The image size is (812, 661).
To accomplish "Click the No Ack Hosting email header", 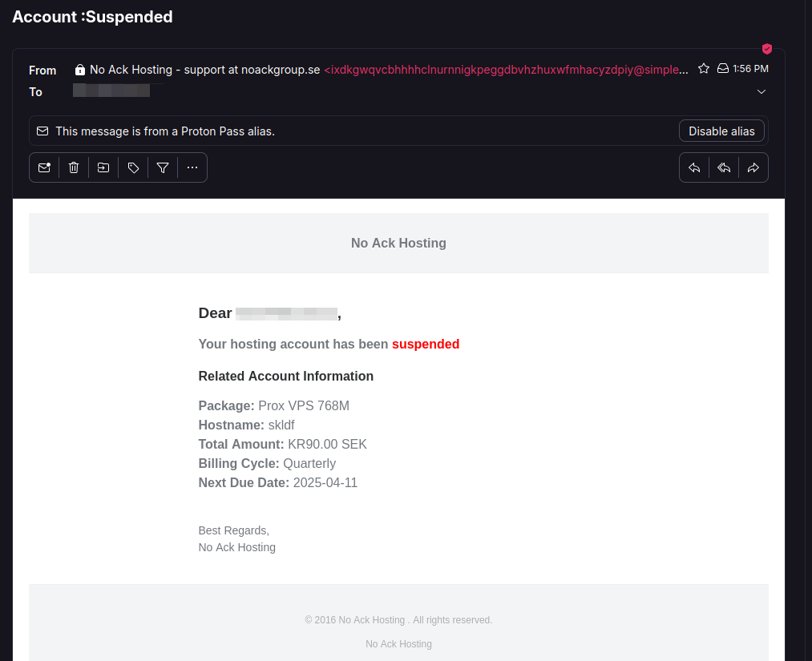I will [398, 243].
